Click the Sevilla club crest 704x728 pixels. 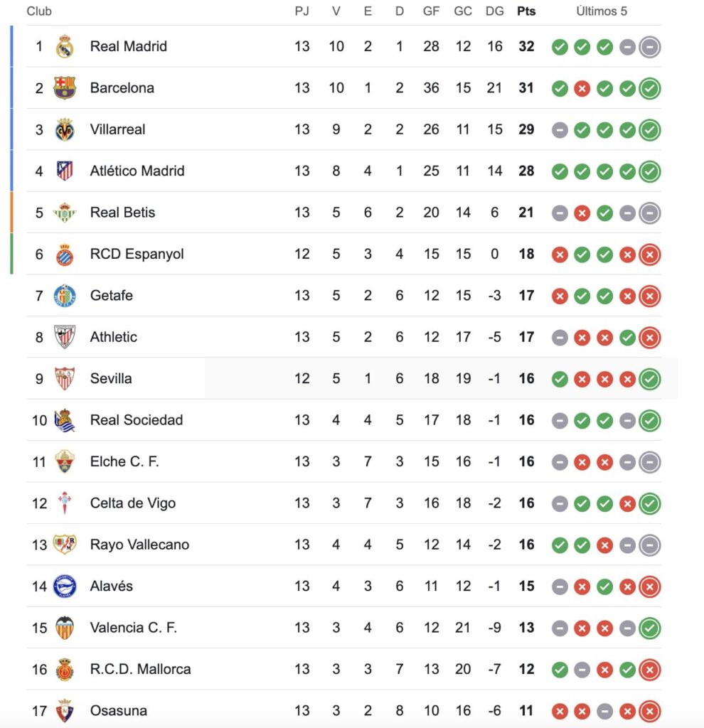pyautogui.click(x=65, y=378)
